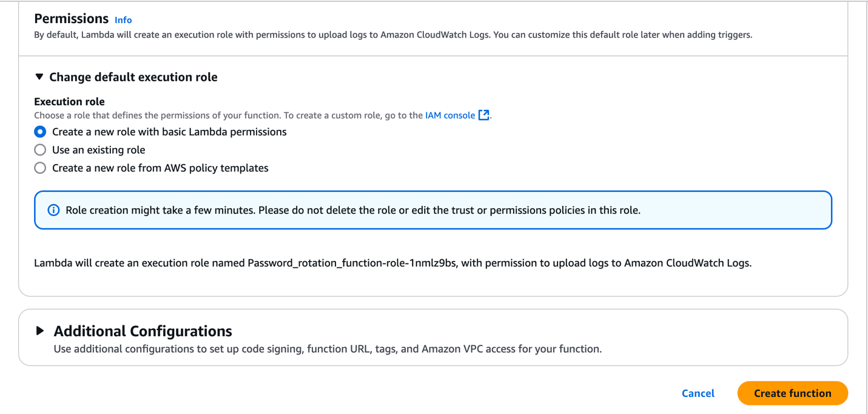
Task: Click the Change default execution role heading label
Action: (x=133, y=77)
